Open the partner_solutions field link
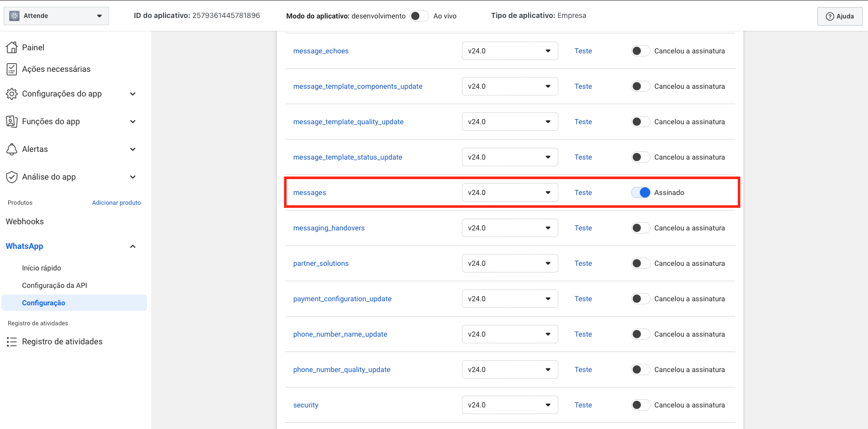 pyautogui.click(x=321, y=263)
